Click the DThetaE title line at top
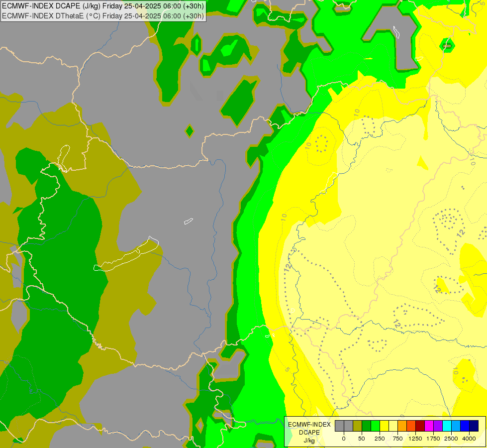The image size is (487, 448). (103, 16)
